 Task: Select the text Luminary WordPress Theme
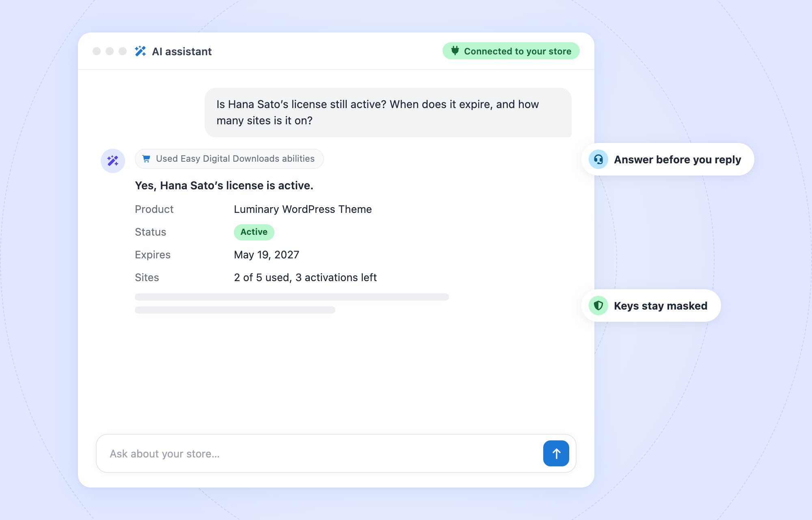[302, 209]
